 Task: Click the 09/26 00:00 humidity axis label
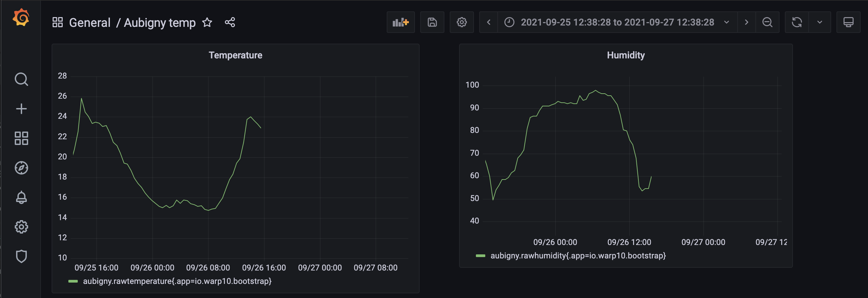[555, 242]
